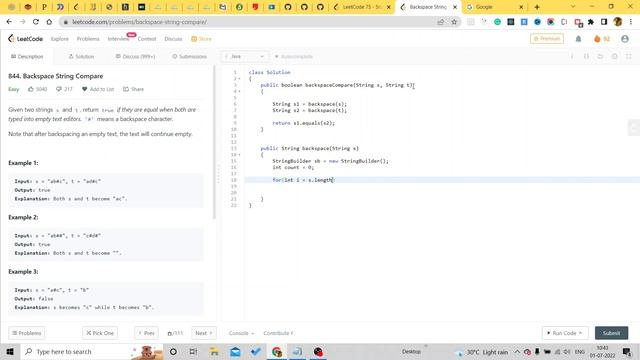This screenshot has height=360, width=640.
Task: Open Explore in LeetCode navigation
Action: point(60,39)
